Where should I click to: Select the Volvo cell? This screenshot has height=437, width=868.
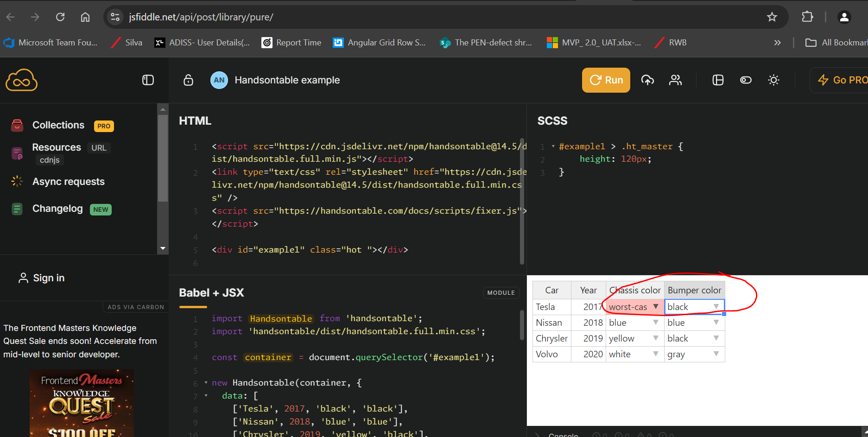[552, 354]
